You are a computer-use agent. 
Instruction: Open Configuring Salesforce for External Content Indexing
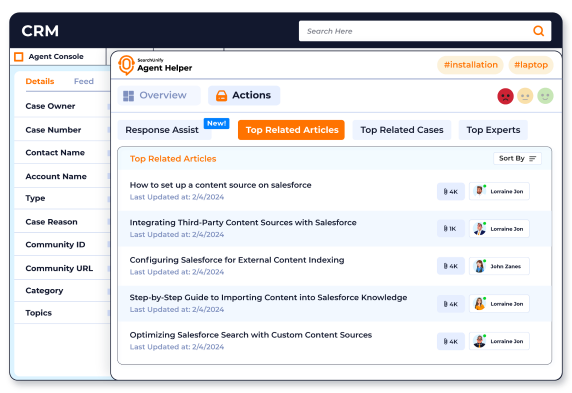tap(237, 260)
